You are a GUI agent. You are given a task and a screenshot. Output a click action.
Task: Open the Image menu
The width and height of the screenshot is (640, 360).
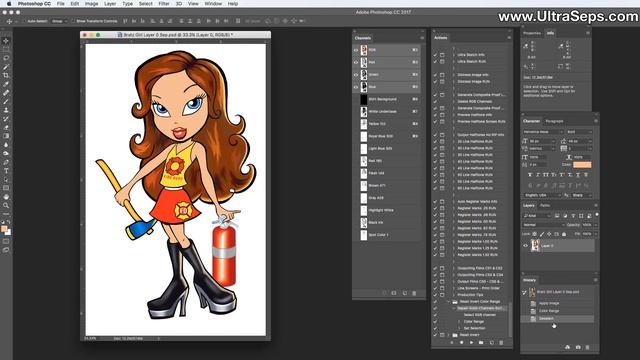click(91, 4)
